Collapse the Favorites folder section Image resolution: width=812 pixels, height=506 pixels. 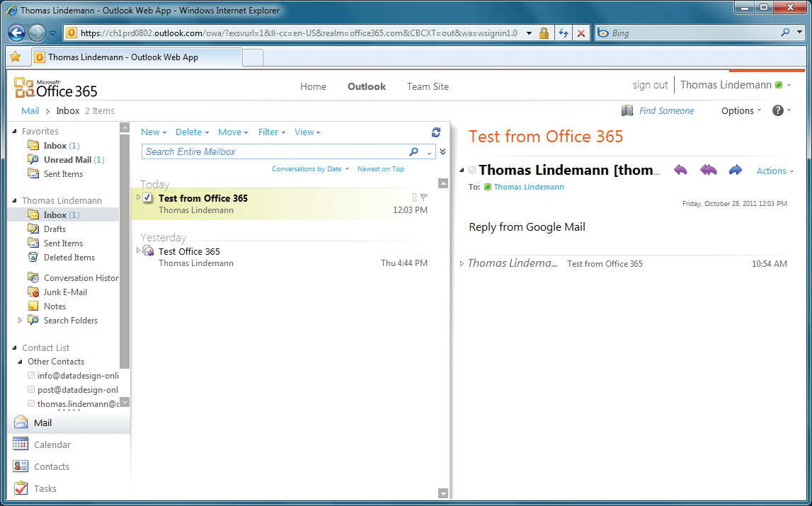click(16, 131)
